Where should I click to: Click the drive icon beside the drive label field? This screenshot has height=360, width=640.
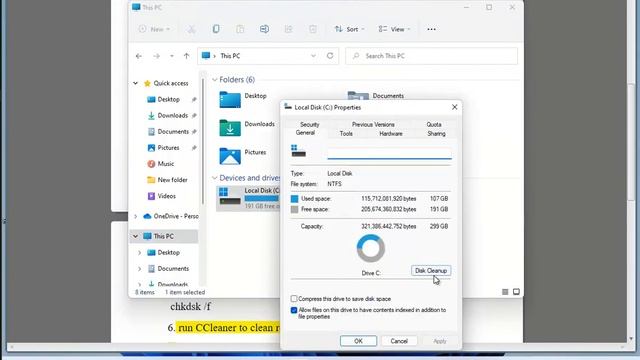[x=298, y=151]
